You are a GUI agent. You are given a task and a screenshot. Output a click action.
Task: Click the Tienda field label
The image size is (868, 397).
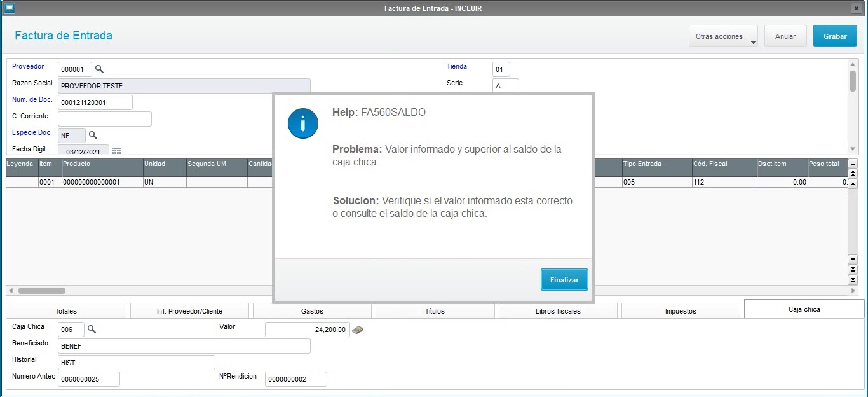tap(457, 66)
